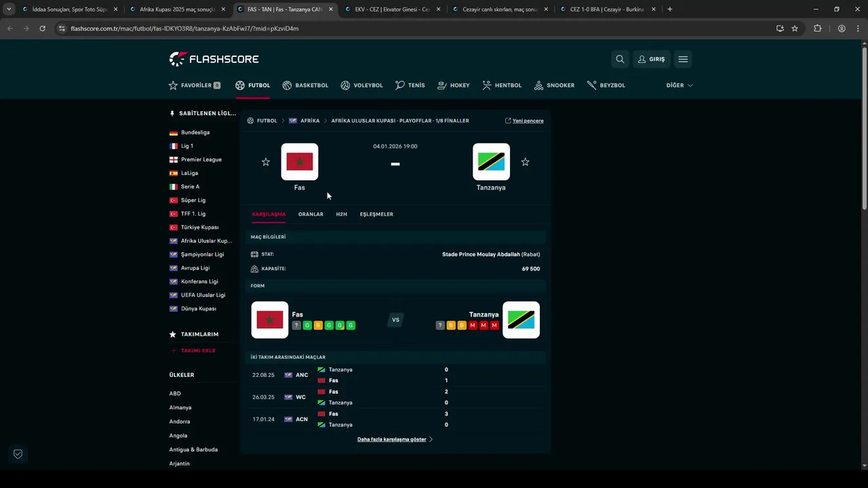Image resolution: width=868 pixels, height=488 pixels.
Task: Click the Tanzanya flag in match header
Action: [491, 161]
